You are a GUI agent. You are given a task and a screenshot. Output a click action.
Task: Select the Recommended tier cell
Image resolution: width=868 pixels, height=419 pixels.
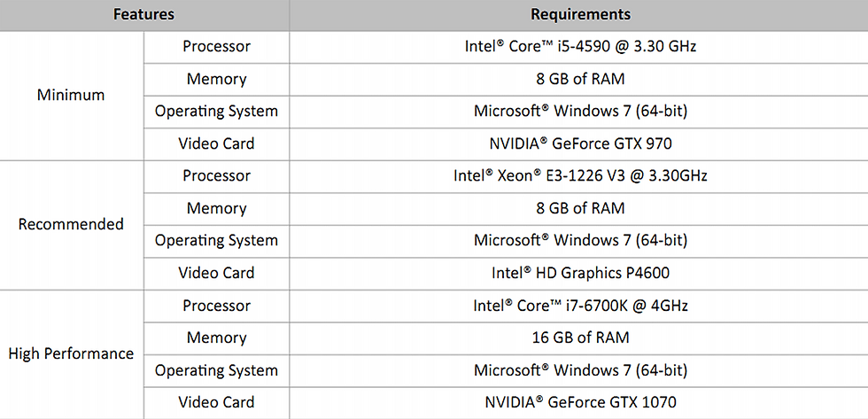pyautogui.click(x=72, y=225)
